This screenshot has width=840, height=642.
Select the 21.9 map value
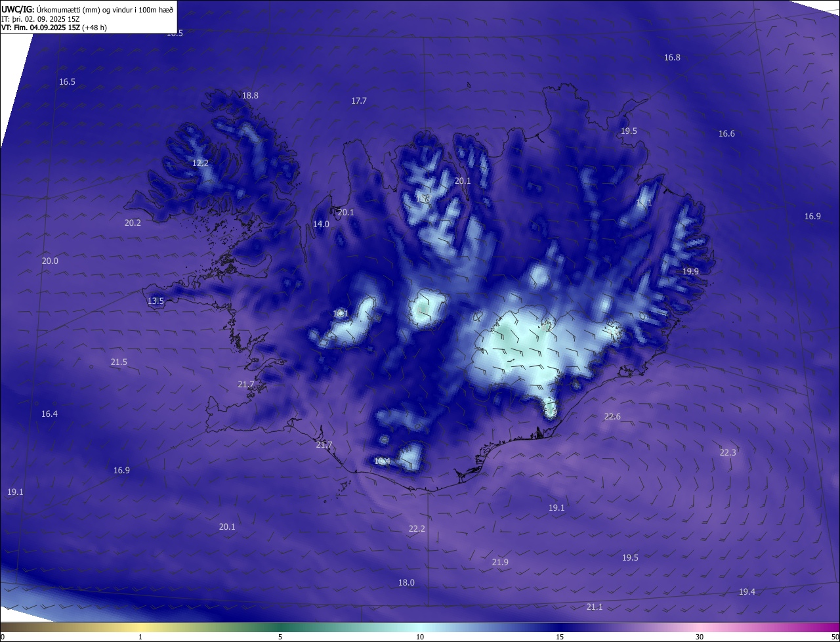500,563
